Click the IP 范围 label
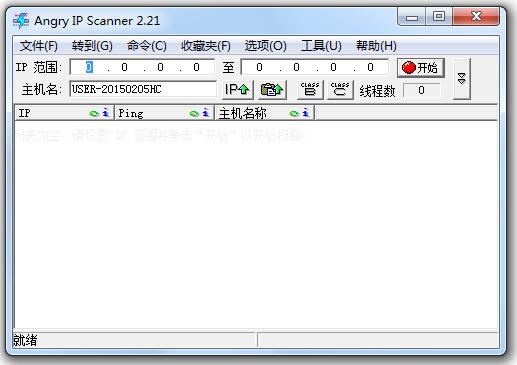Screen dimensions: 517x365 tap(39, 67)
